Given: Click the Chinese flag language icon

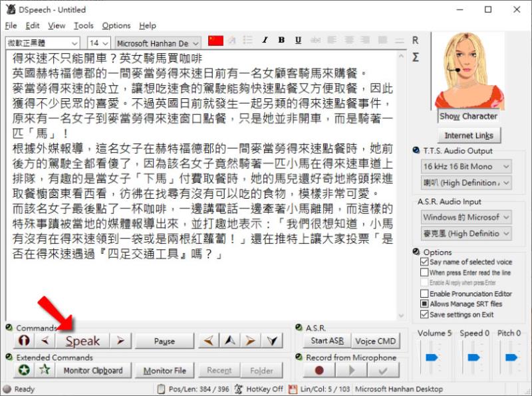Looking at the screenshot, I should [x=215, y=41].
